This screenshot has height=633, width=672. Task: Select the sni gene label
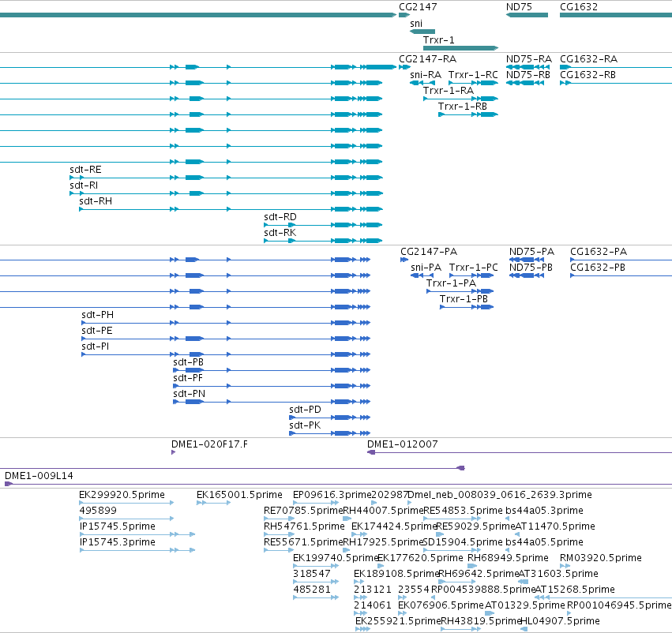point(416,24)
